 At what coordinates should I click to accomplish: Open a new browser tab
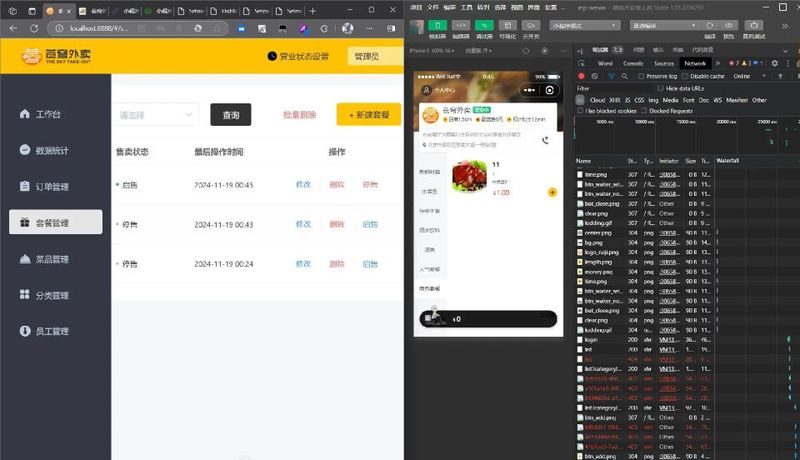coord(313,11)
